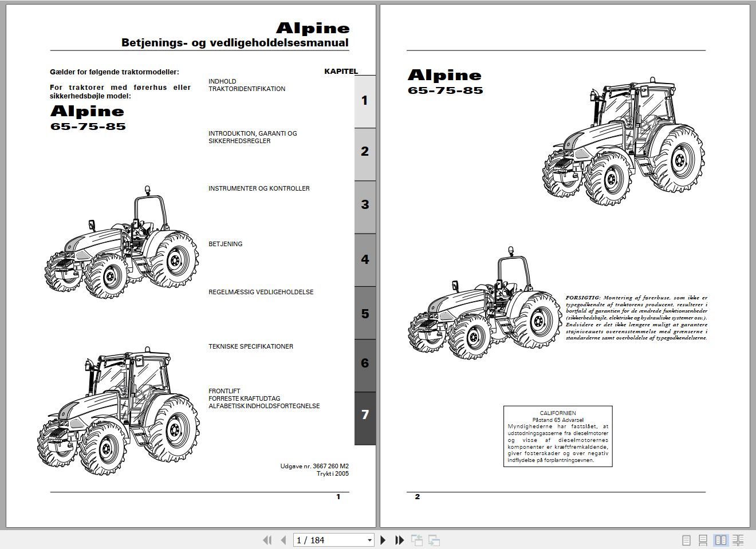The image size is (756, 549).
Task: Click the page number 1 footer
Action: pyautogui.click(x=338, y=497)
